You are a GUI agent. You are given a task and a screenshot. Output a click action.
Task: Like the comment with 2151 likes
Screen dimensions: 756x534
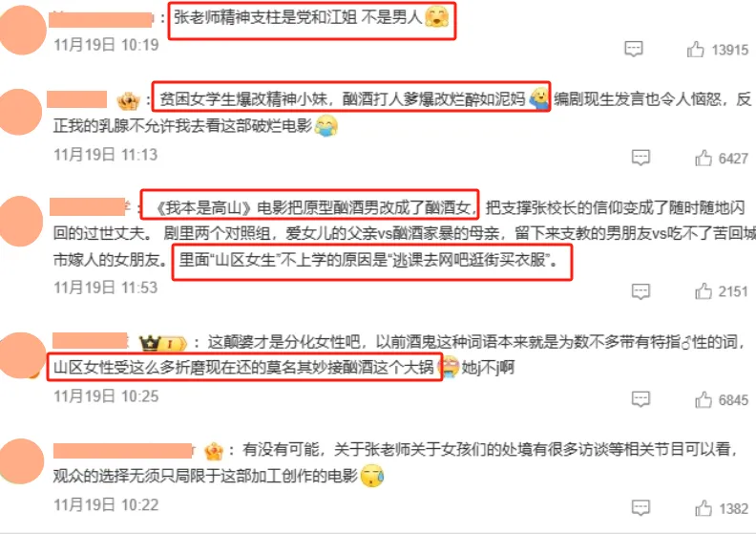[703, 290]
